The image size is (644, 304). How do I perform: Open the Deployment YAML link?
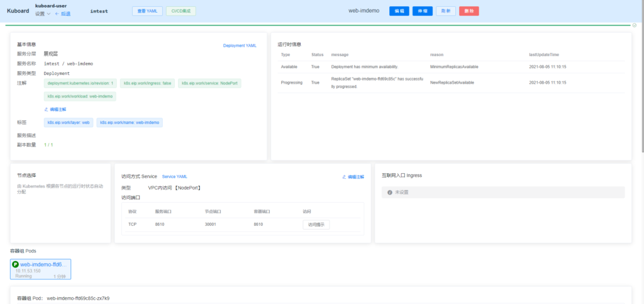click(x=240, y=45)
